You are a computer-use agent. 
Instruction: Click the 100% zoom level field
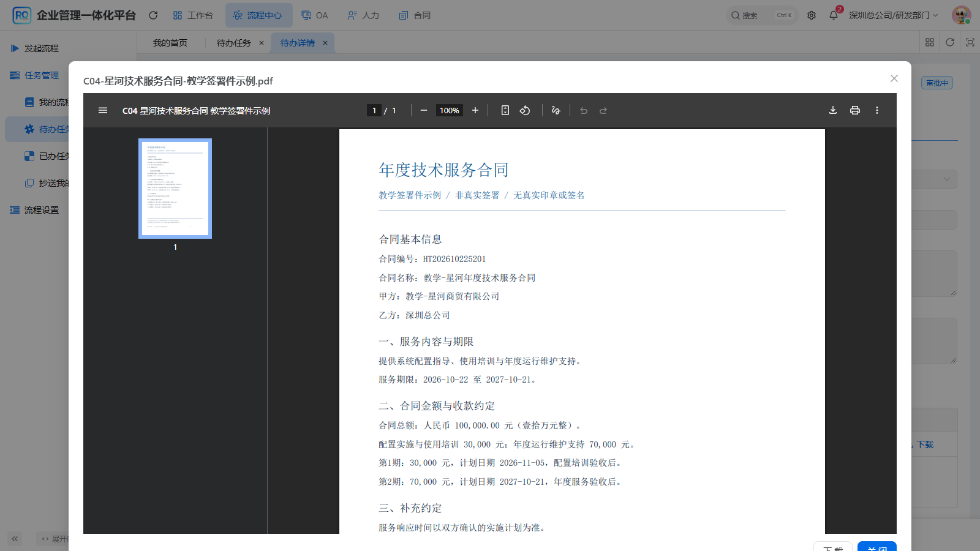449,110
